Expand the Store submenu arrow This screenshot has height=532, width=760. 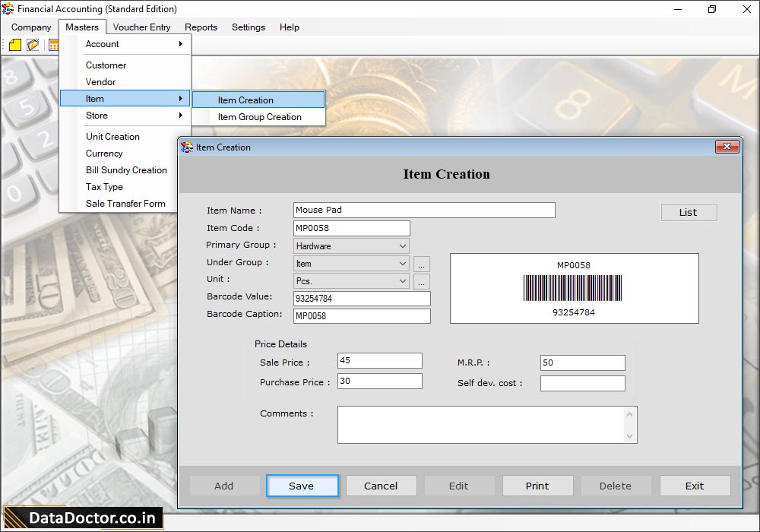[182, 116]
